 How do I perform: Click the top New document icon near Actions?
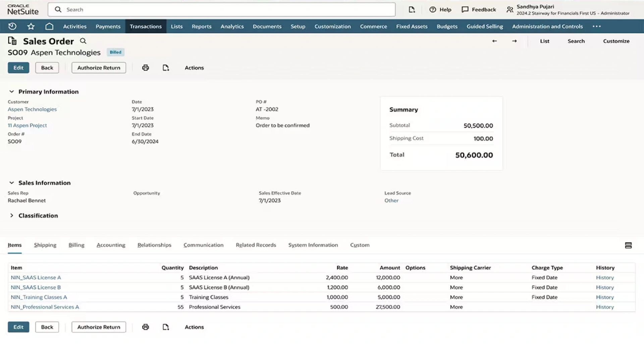tap(166, 68)
